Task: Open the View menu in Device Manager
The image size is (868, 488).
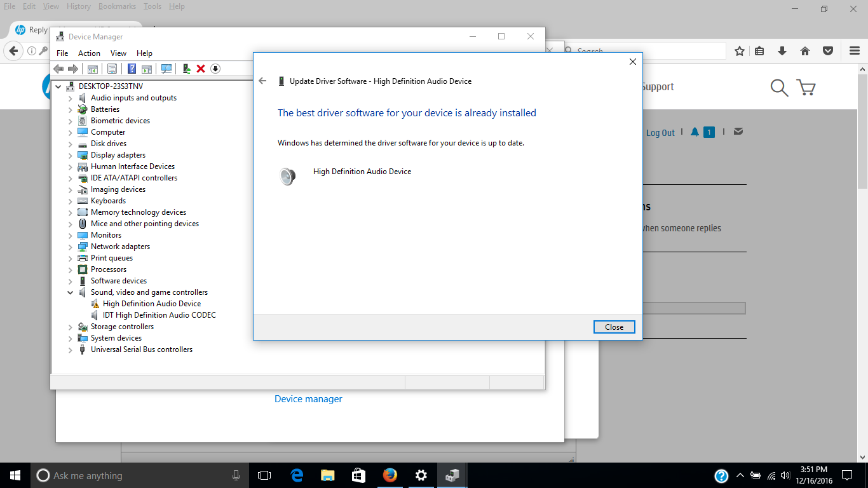Action: coord(118,53)
